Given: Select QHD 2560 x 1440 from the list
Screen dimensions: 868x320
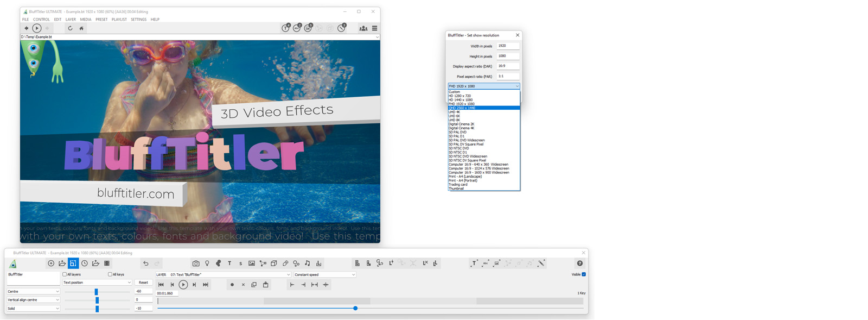Looking at the screenshot, I should (484, 108).
